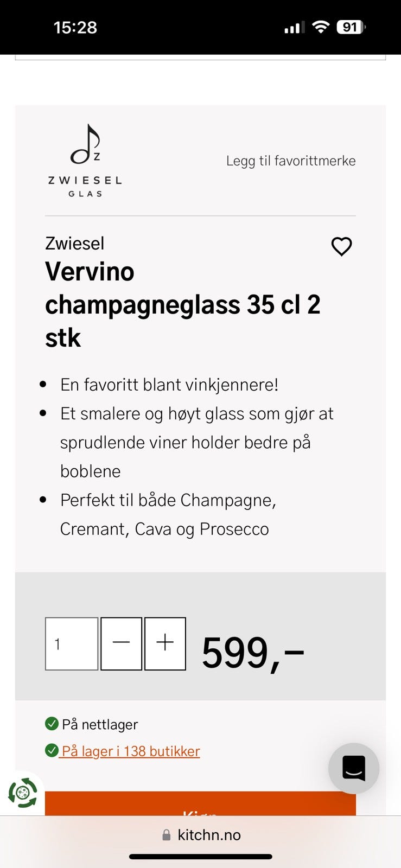Decrease quantity with the minus button

coord(122,643)
